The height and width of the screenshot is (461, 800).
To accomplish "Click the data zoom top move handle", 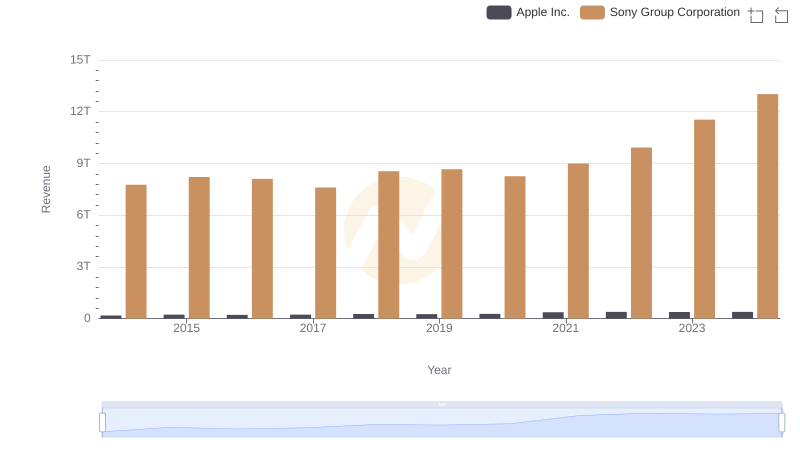I will [x=442, y=404].
